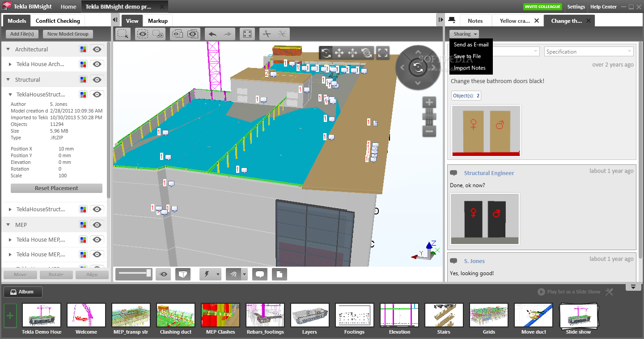Viewport: 644px width, 339px height.
Task: Collapse the Structural group
Action: pyautogui.click(x=8, y=80)
